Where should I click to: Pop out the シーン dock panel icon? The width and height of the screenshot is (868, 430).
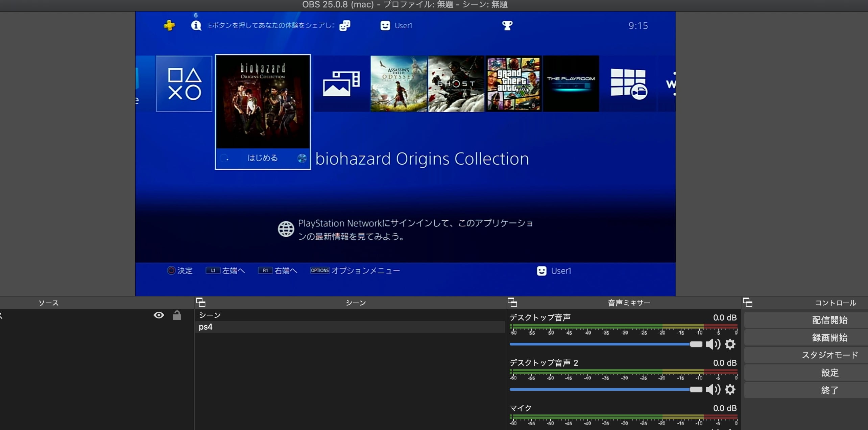201,302
